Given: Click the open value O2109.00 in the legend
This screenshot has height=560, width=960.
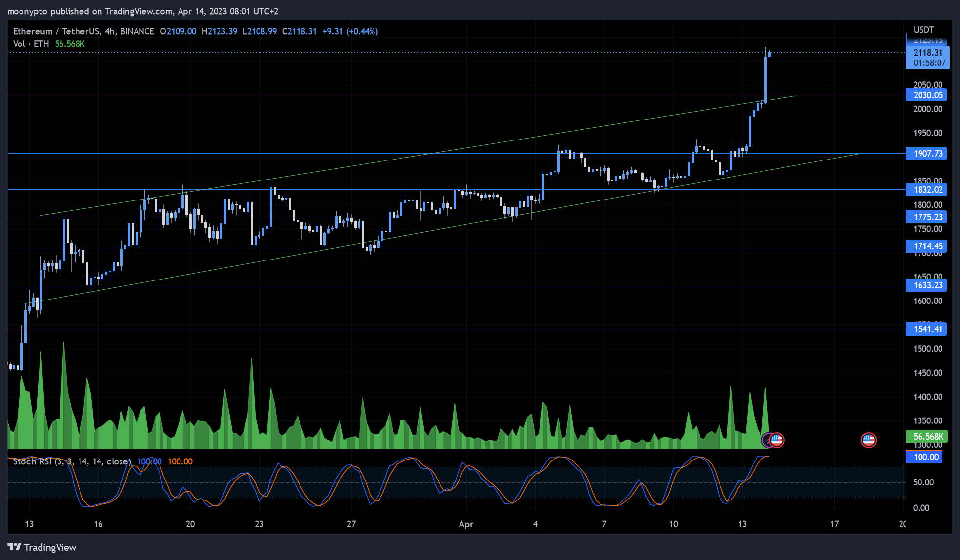Looking at the screenshot, I should pyautogui.click(x=178, y=31).
